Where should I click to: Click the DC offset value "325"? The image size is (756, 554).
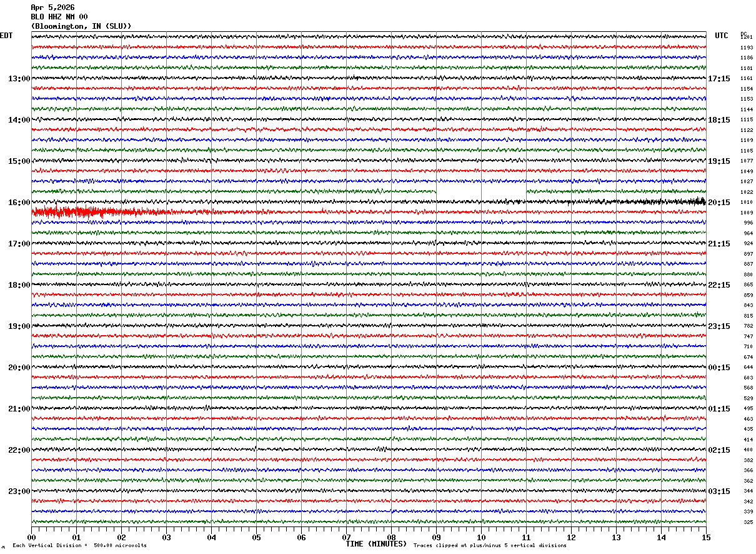coord(748,523)
